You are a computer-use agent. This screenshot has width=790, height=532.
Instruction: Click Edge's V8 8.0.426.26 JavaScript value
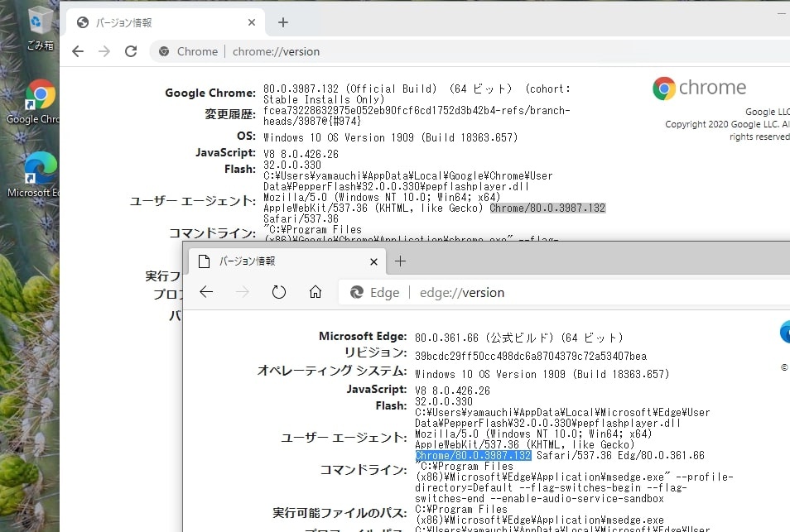coord(452,391)
